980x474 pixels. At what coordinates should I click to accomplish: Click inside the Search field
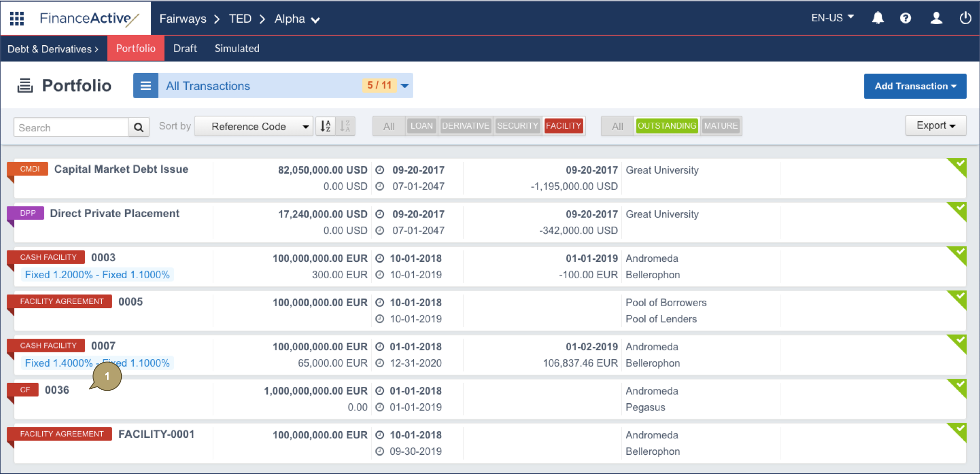click(67, 127)
